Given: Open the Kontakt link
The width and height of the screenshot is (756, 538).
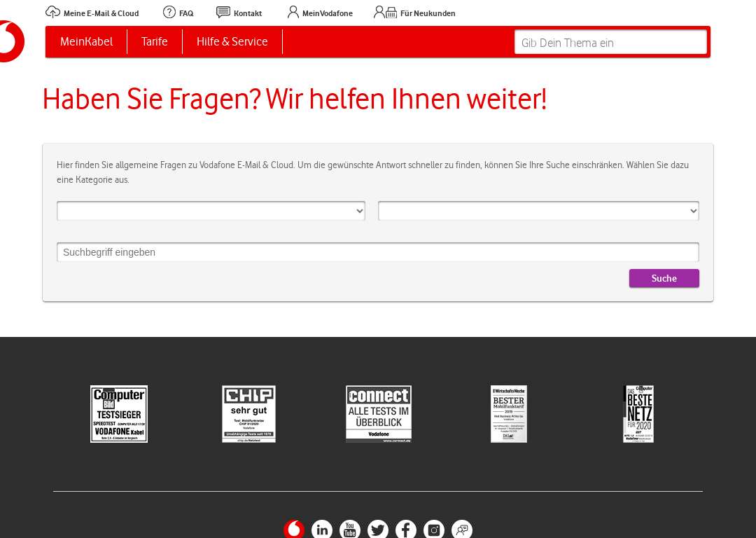Looking at the screenshot, I should [x=248, y=13].
